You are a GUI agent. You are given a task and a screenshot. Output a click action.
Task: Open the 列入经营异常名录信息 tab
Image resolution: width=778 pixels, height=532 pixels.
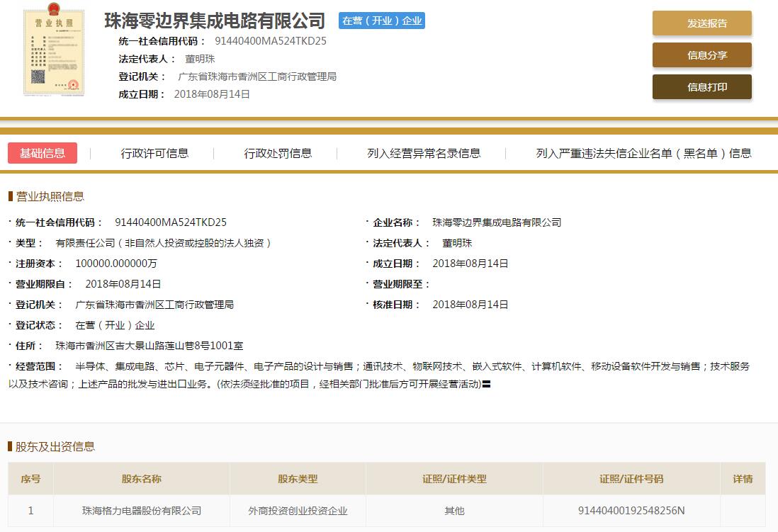pyautogui.click(x=424, y=153)
